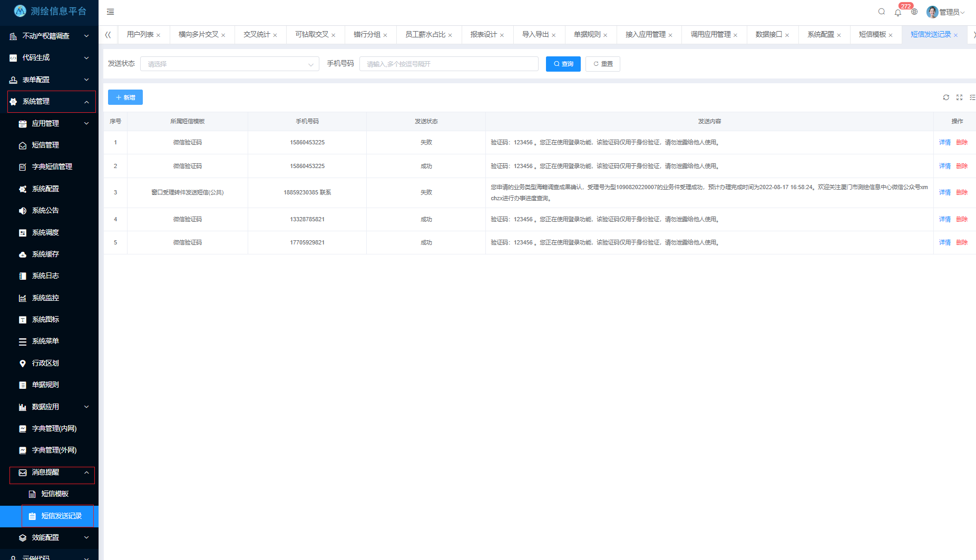Collapse the sidebar with hamburger icon
976x560 pixels.
111,12
